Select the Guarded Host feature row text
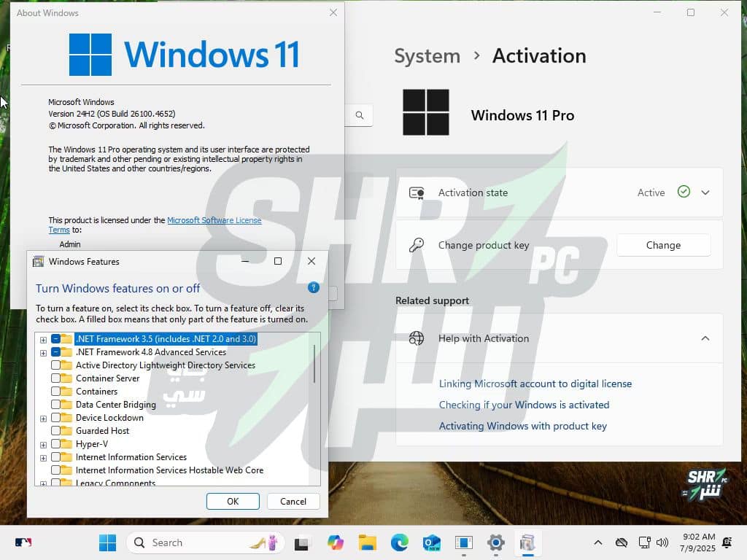 [102, 430]
